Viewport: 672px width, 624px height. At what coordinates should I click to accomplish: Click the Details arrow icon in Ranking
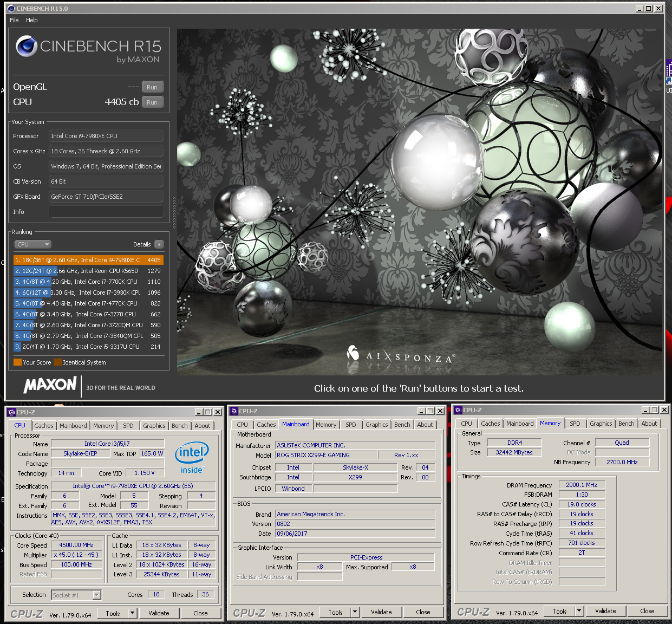click(159, 244)
